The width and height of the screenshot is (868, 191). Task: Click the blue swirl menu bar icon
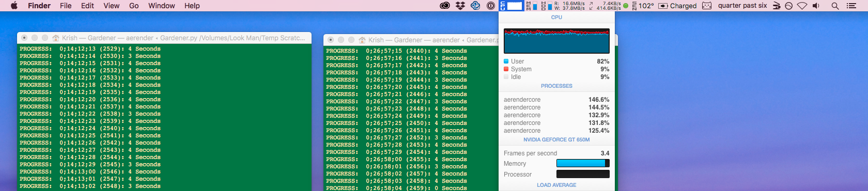click(x=475, y=6)
